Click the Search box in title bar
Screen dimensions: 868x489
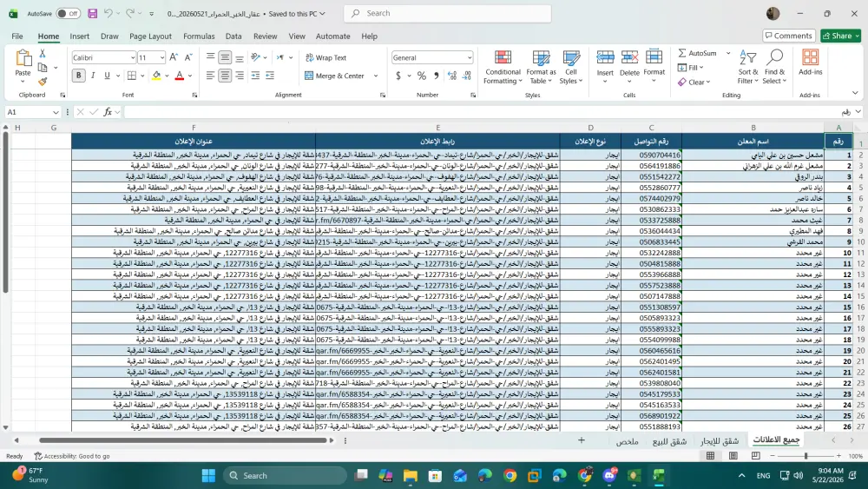447,13
